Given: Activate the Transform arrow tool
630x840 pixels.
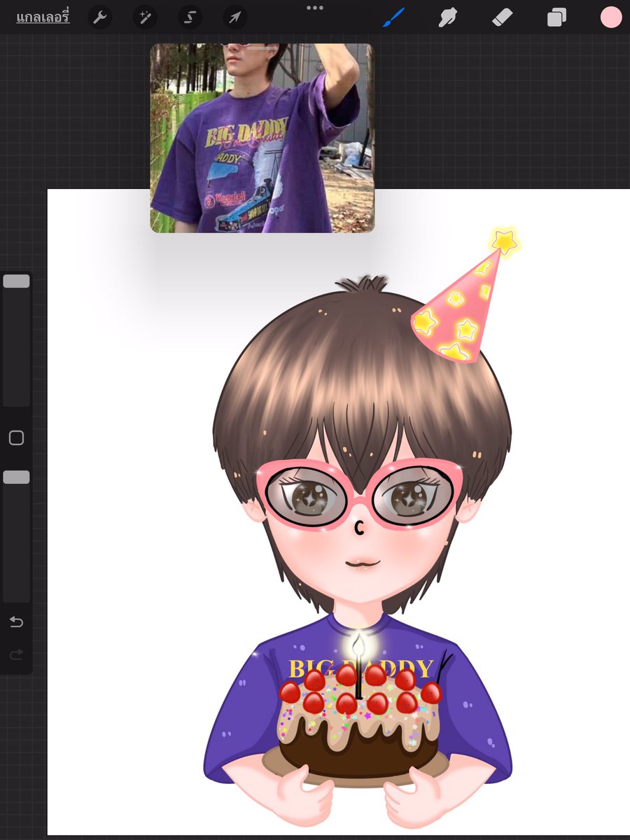Looking at the screenshot, I should point(234,17).
